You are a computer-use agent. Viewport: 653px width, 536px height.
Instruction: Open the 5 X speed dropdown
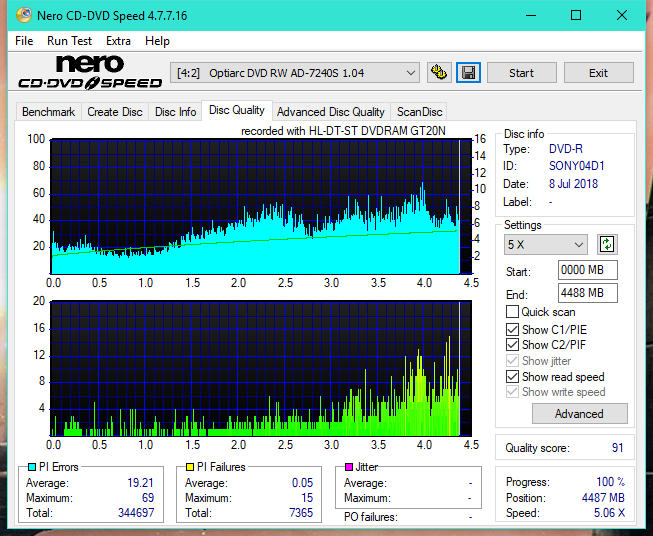click(546, 244)
